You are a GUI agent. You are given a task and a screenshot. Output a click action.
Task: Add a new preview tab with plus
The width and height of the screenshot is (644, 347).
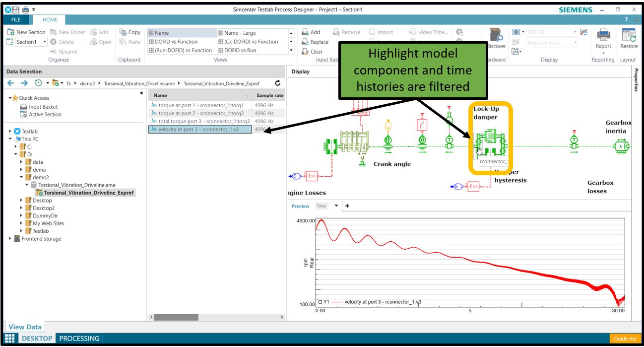click(x=347, y=206)
